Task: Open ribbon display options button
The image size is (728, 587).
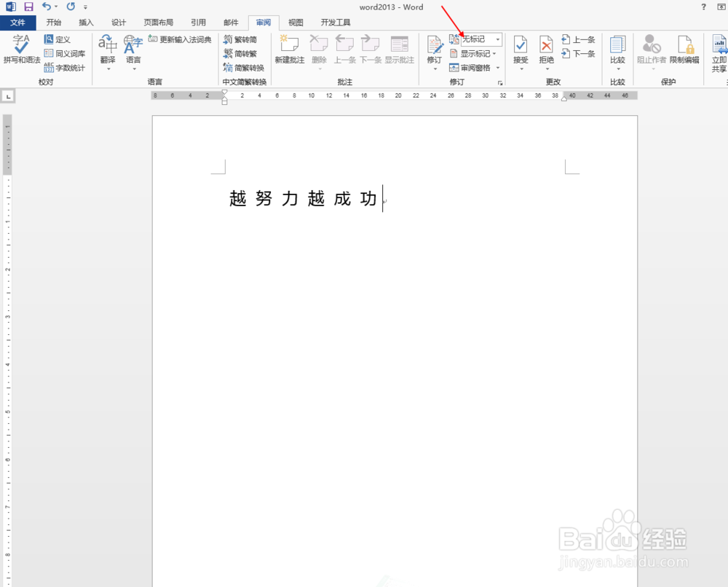Action: [x=721, y=7]
